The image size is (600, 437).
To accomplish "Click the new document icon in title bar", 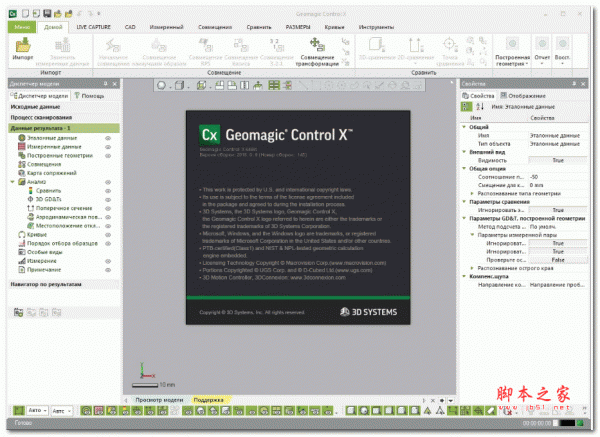I will 25,14.
